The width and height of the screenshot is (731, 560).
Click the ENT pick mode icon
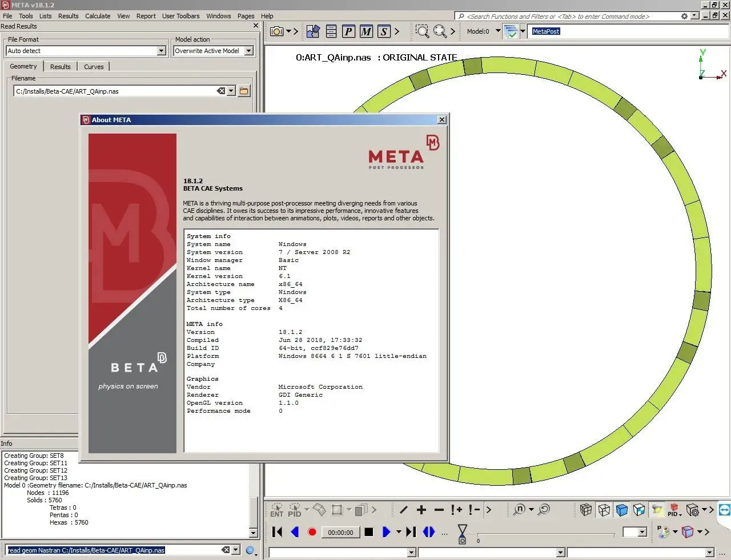(277, 510)
